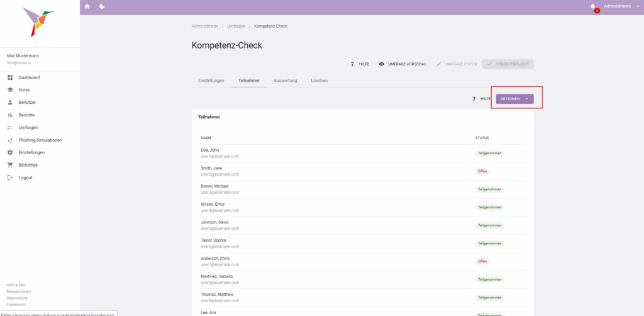This screenshot has height=316, width=644.
Task: Click the home icon in top bar
Action: click(87, 6)
